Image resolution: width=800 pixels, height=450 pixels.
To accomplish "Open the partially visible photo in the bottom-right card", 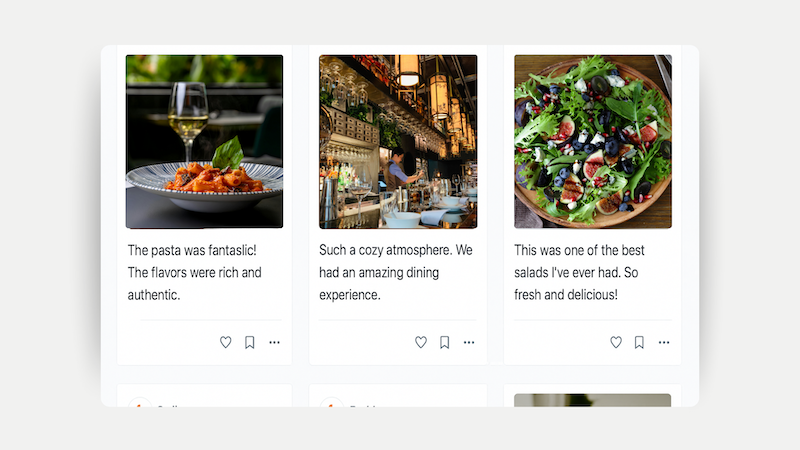I will (592, 400).
